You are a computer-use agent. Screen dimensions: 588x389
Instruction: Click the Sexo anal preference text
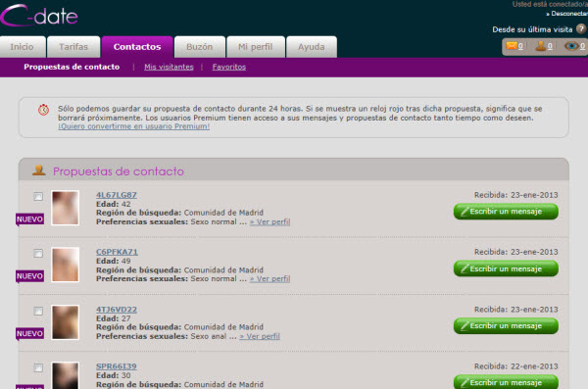click(x=209, y=336)
